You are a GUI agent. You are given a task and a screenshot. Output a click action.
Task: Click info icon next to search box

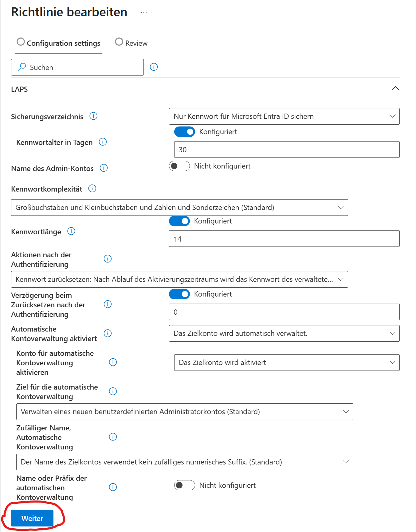tap(154, 67)
